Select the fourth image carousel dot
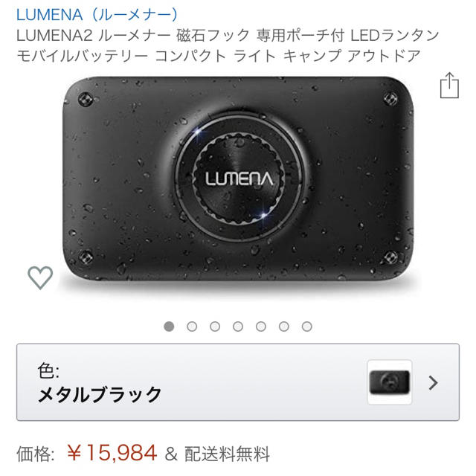The image size is (476, 476). (238, 327)
